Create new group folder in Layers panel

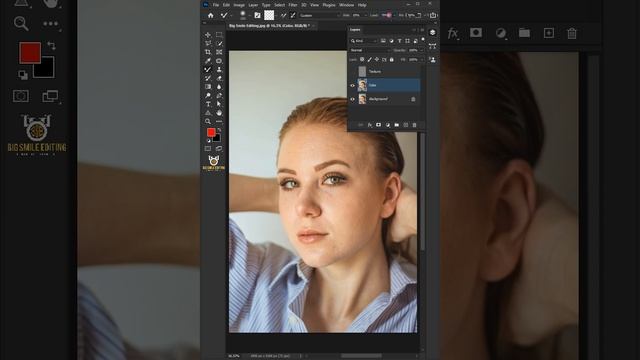396,125
